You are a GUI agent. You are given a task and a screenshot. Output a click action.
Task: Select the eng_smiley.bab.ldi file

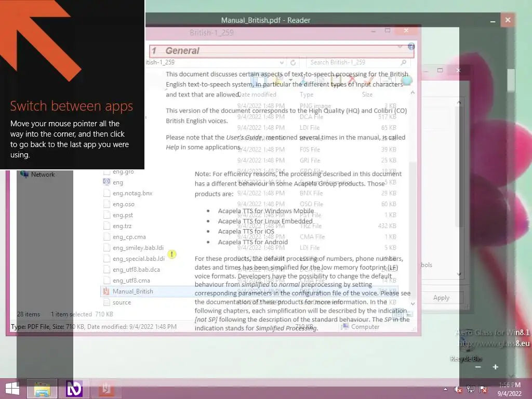coord(138,248)
